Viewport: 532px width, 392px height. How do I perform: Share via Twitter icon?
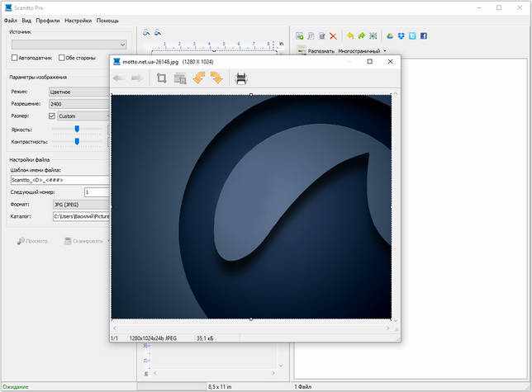coord(412,35)
